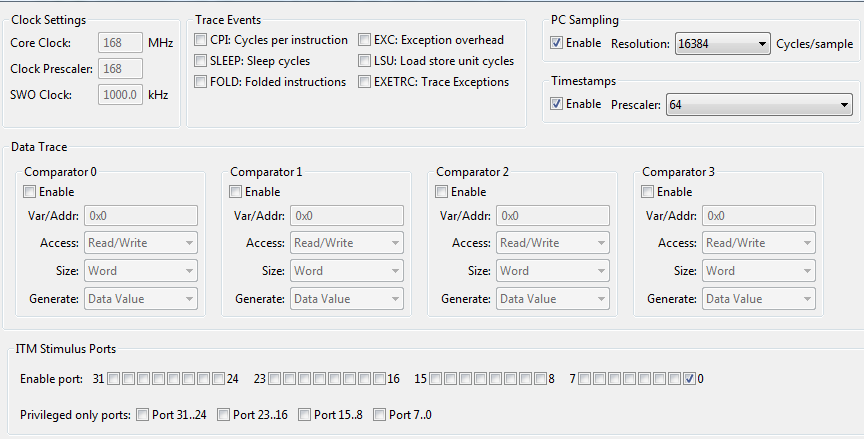
Task: Check Comparator 3 Enable box
Action: [x=648, y=192]
